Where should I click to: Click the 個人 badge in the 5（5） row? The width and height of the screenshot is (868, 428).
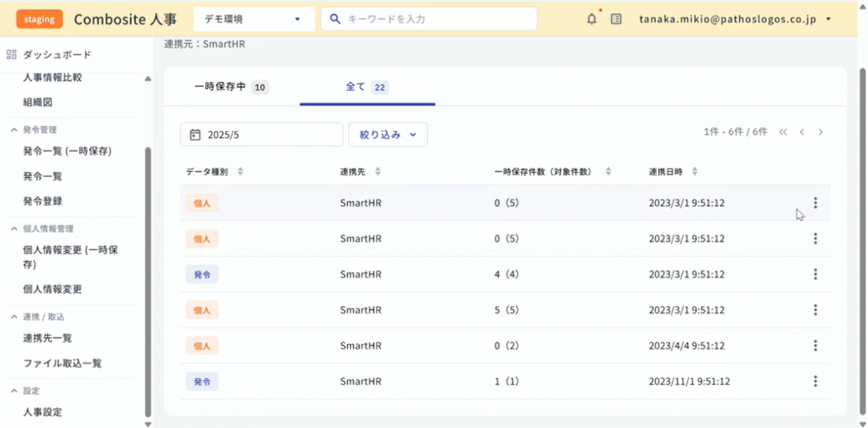click(202, 310)
